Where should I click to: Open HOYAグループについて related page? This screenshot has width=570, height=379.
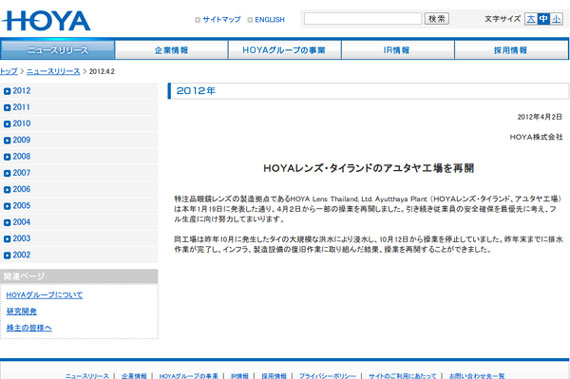coord(44,295)
